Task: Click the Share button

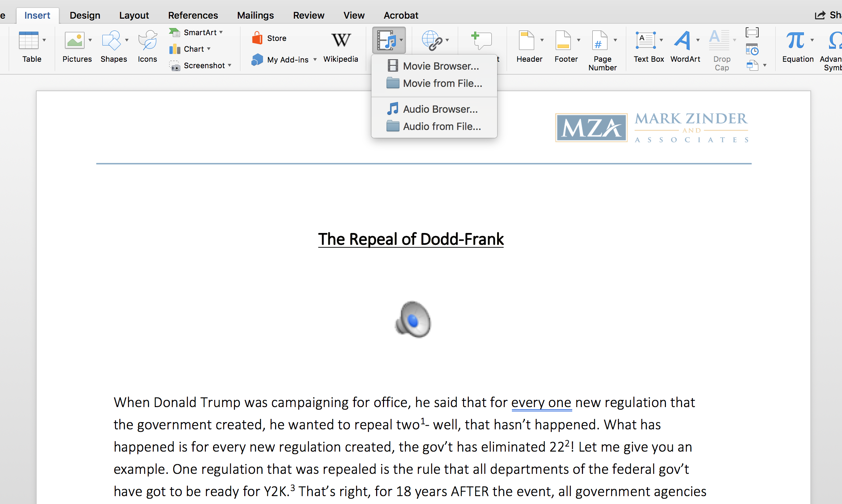Action: click(x=828, y=15)
